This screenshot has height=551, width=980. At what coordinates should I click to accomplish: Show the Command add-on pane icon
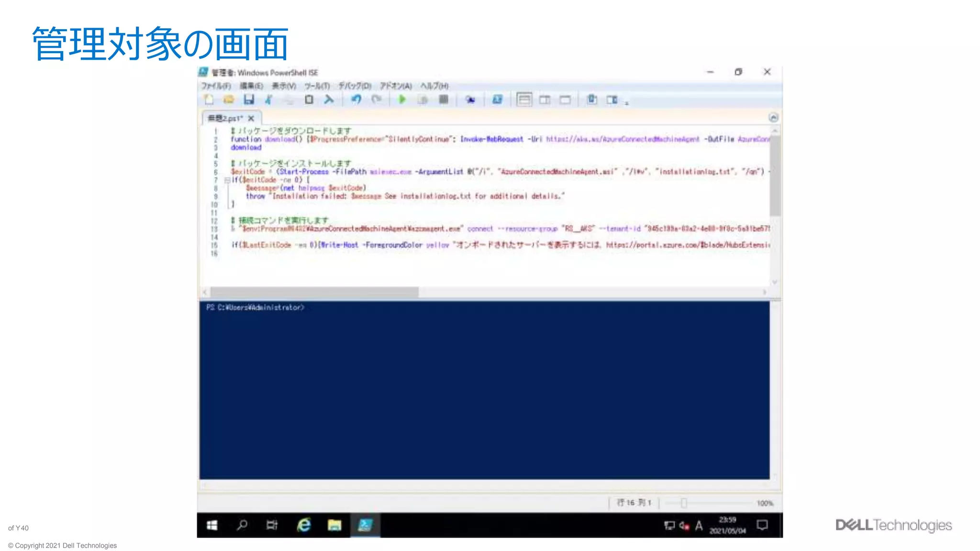(x=612, y=99)
